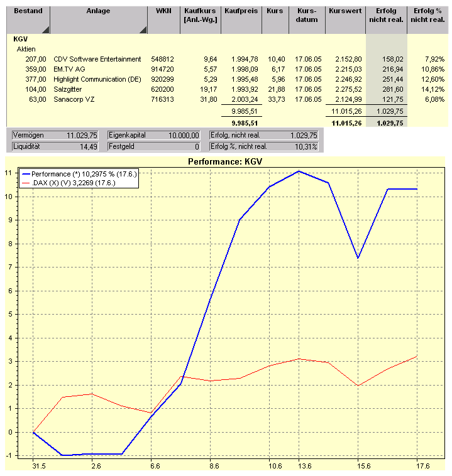
Task: Click the bold Erfolg total 1.029,75
Action: pos(390,123)
